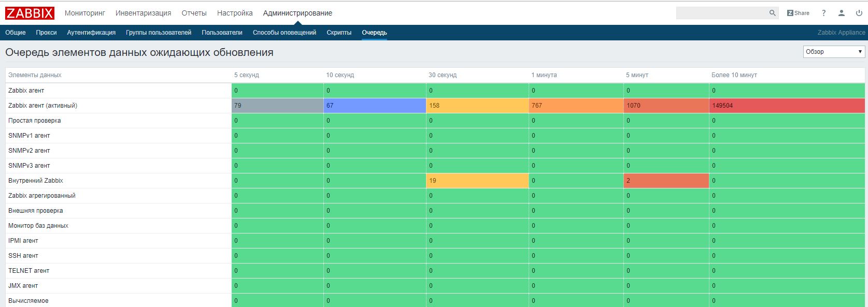Open the Инвентаризация menu
Image resolution: width=868 pixels, height=307 pixels.
point(144,13)
